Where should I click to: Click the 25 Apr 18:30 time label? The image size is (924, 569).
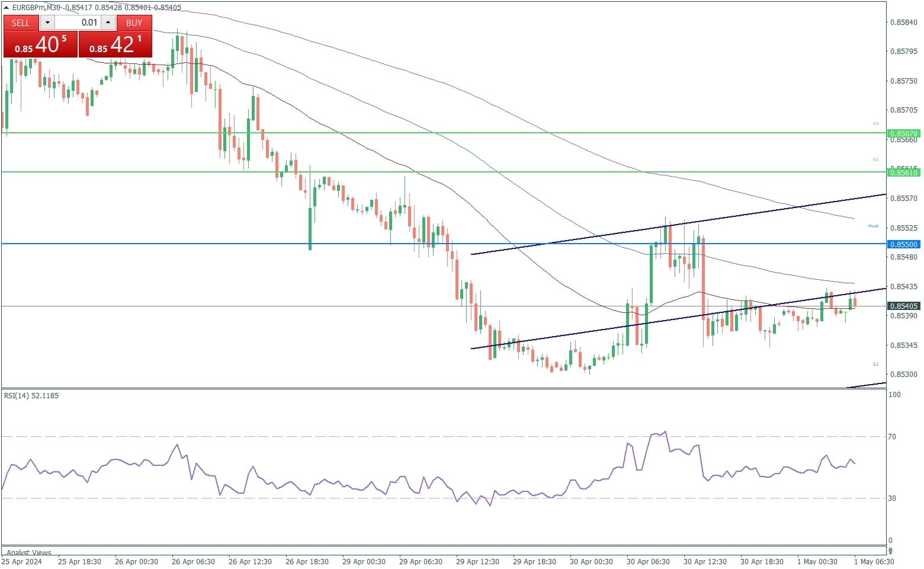click(x=79, y=562)
